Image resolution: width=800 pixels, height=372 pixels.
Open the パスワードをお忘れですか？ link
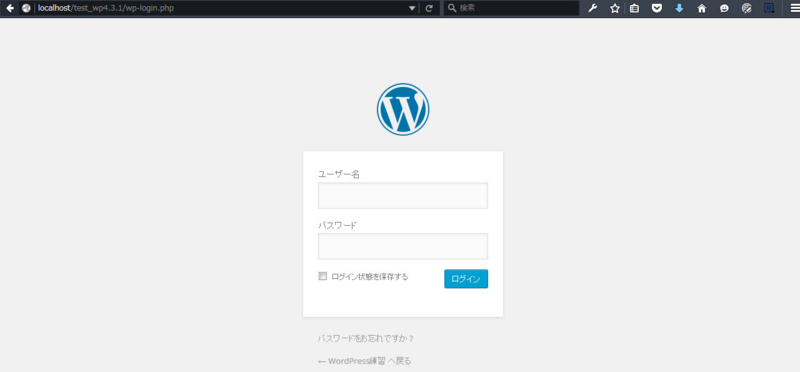pos(366,338)
